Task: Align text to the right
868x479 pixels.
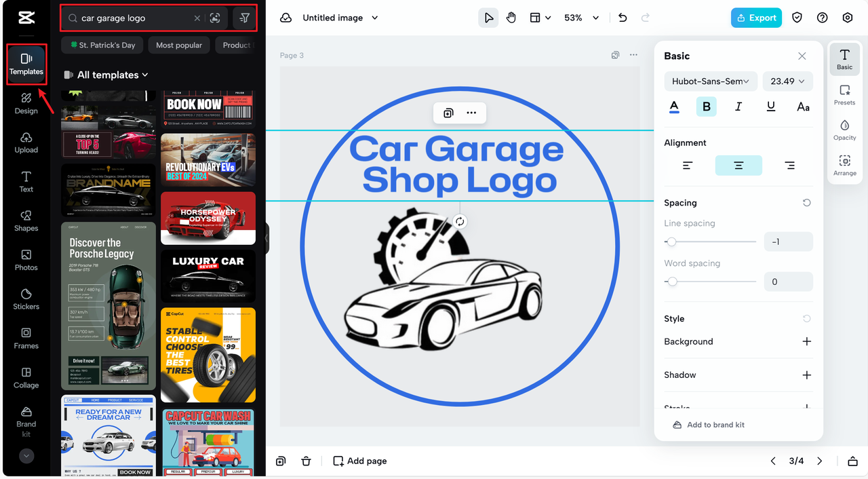Action: pos(789,166)
